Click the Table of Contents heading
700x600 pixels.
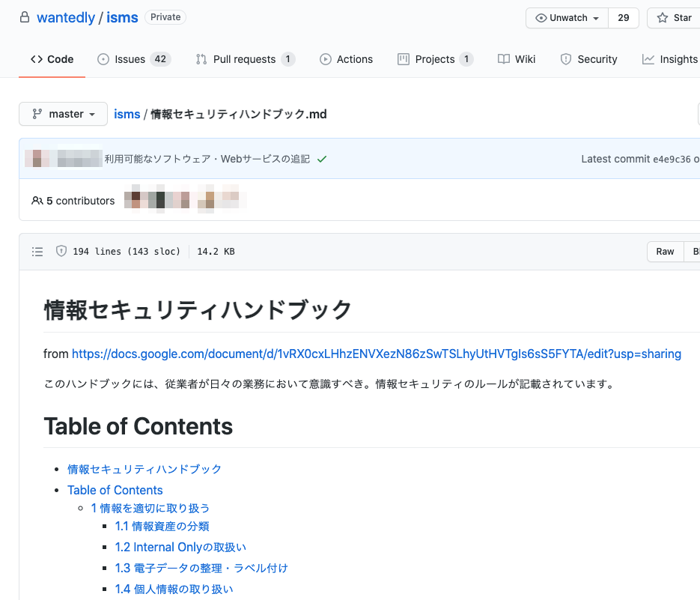tap(139, 426)
